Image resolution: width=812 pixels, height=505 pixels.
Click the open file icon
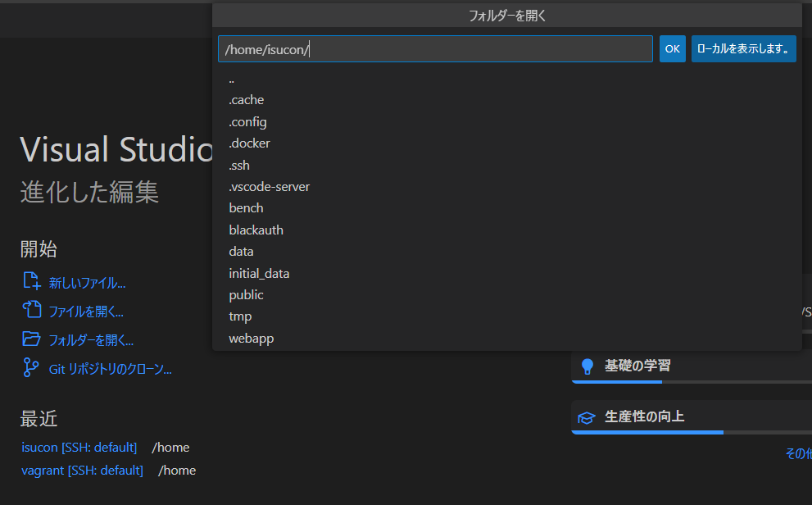tap(32, 309)
